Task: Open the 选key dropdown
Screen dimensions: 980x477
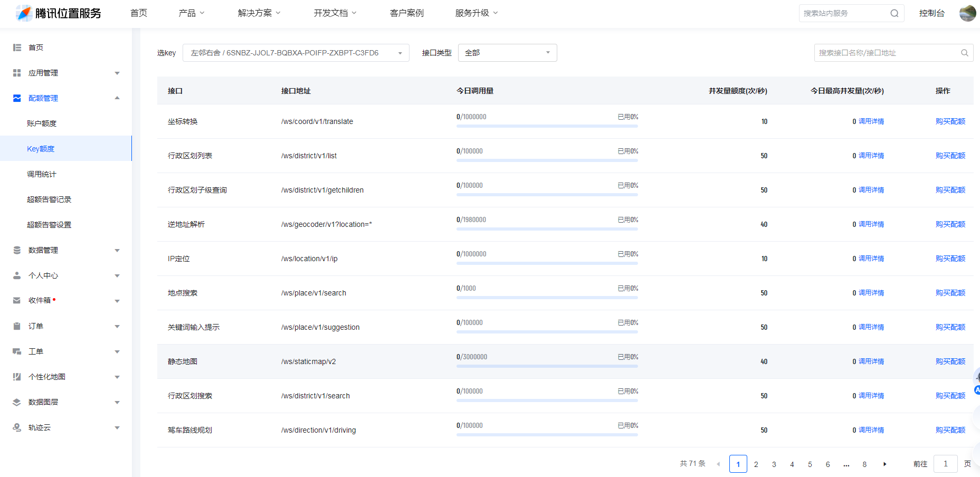Action: [x=296, y=53]
